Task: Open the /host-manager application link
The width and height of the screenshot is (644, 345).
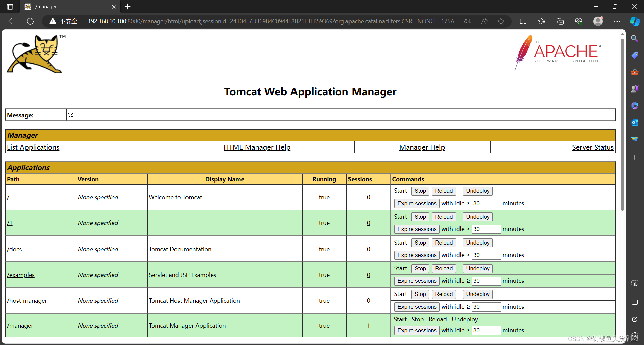Action: 27,301
